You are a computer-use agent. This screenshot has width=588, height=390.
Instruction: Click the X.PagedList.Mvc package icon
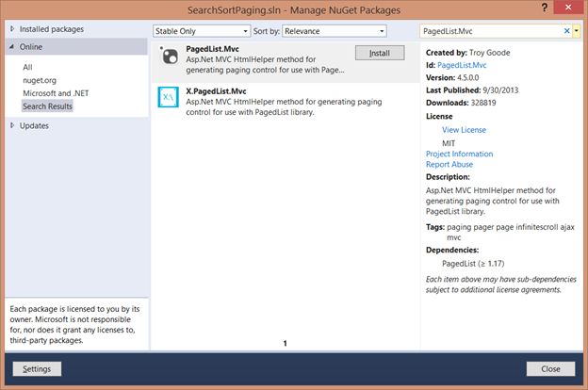(169, 97)
